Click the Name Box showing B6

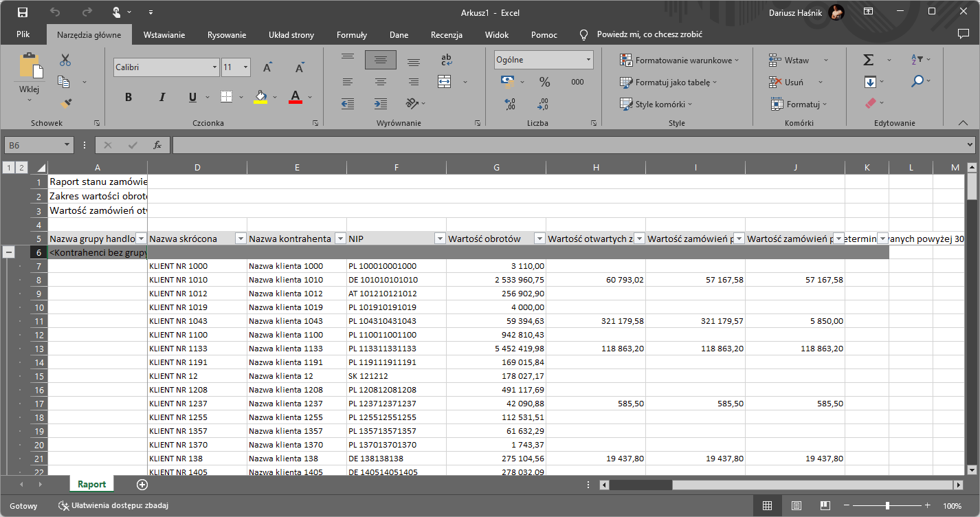(x=33, y=145)
